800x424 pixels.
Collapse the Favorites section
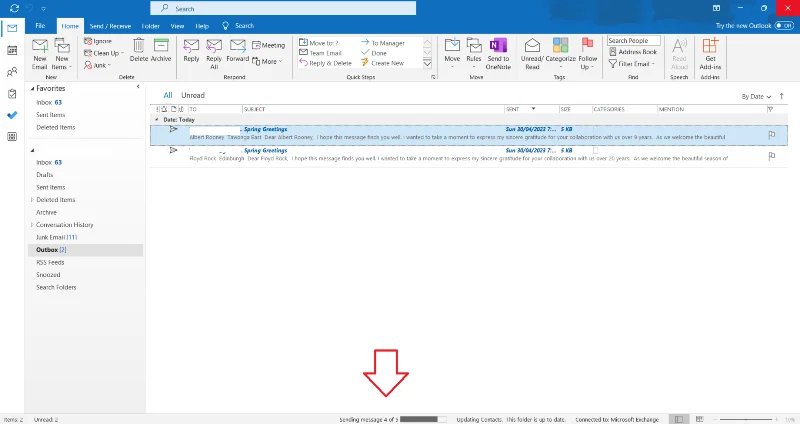pyautogui.click(x=32, y=89)
